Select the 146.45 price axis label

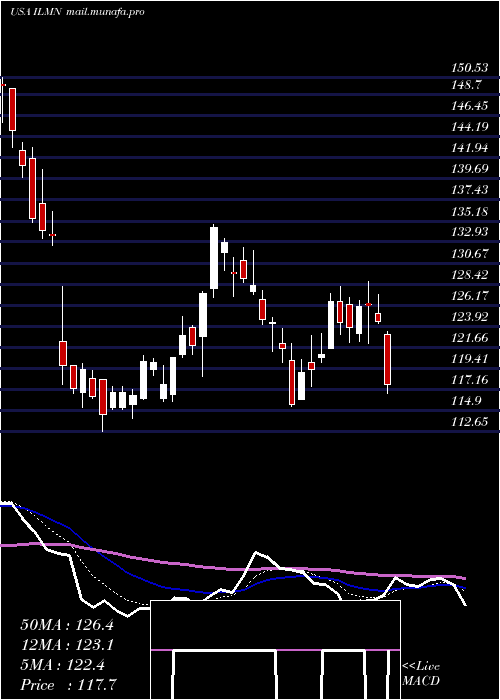[469, 106]
